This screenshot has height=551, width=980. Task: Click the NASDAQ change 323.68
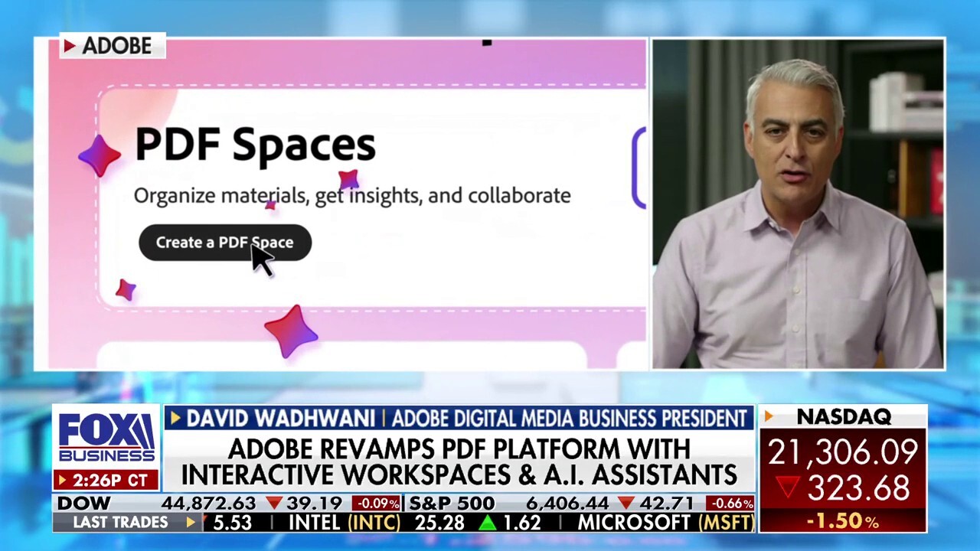(x=858, y=488)
